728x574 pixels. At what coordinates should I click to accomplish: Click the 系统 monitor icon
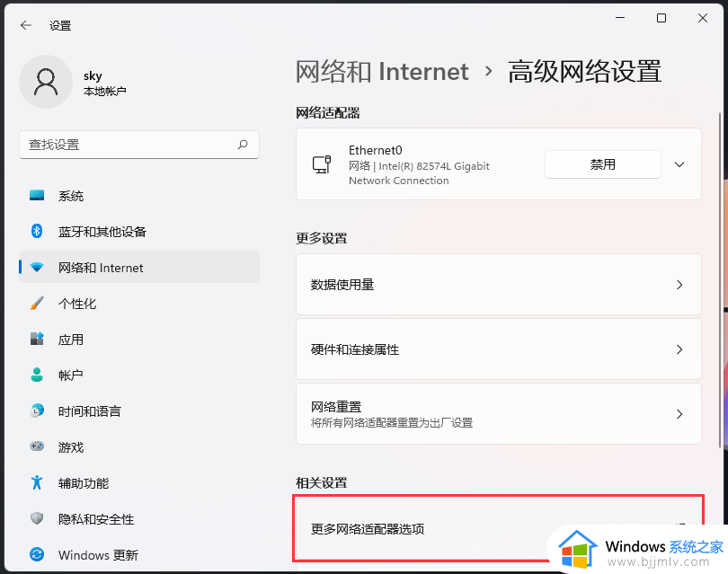coord(37,195)
